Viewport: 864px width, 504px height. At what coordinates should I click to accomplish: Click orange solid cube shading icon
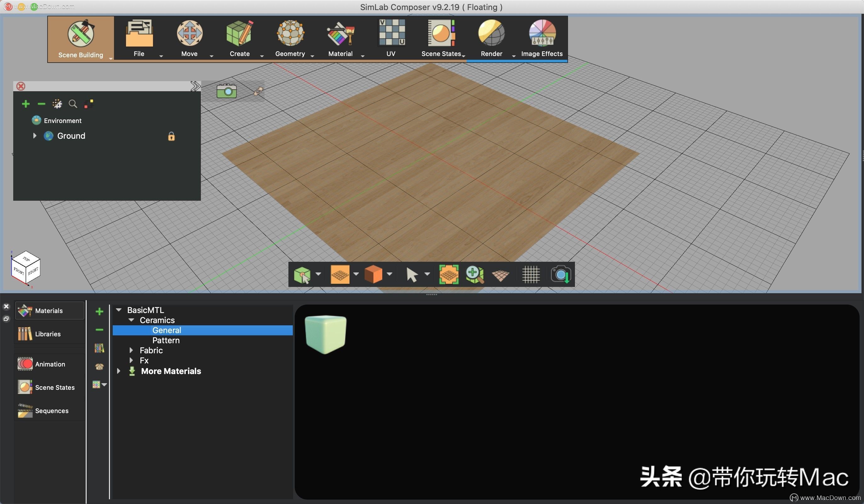373,274
